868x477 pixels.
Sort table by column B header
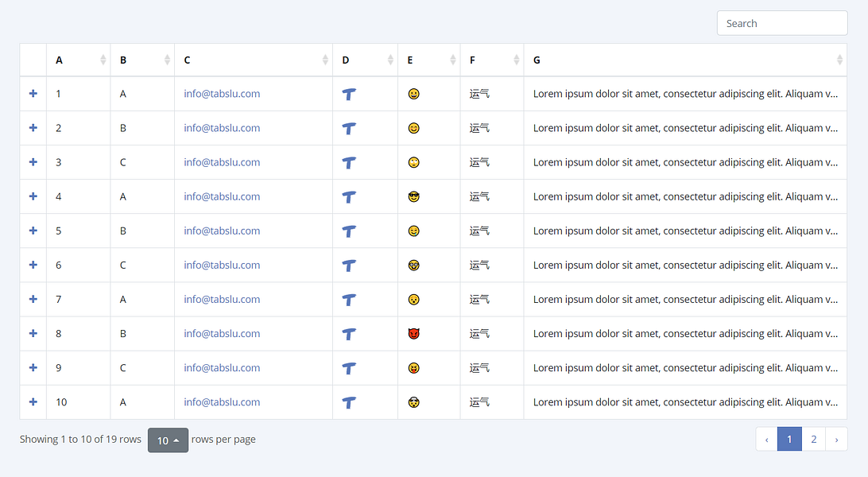pos(142,60)
